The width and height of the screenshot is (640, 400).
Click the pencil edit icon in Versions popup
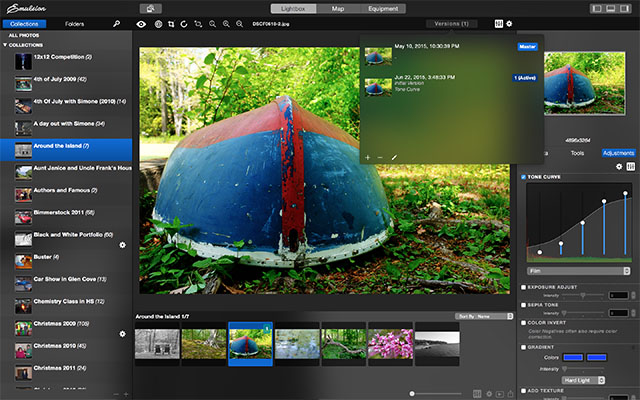[394, 157]
